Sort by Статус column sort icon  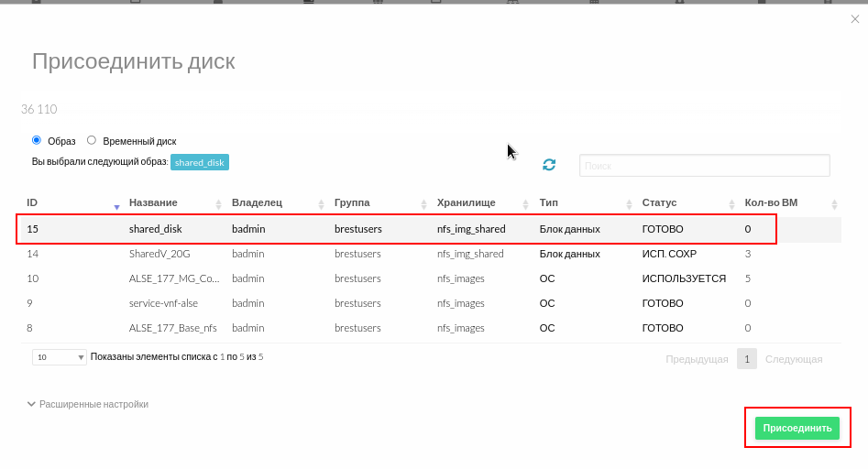pos(731,204)
